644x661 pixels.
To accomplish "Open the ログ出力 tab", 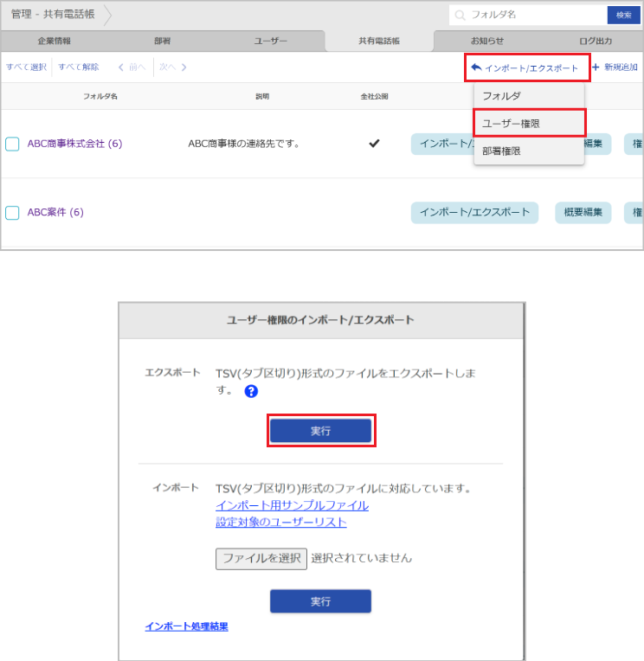I will [x=594, y=41].
